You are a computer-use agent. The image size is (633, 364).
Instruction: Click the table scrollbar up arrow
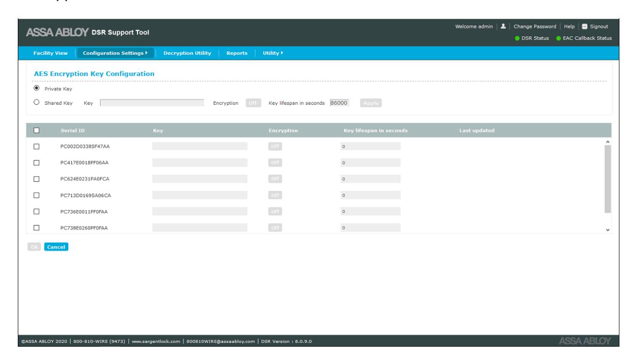[608, 142]
